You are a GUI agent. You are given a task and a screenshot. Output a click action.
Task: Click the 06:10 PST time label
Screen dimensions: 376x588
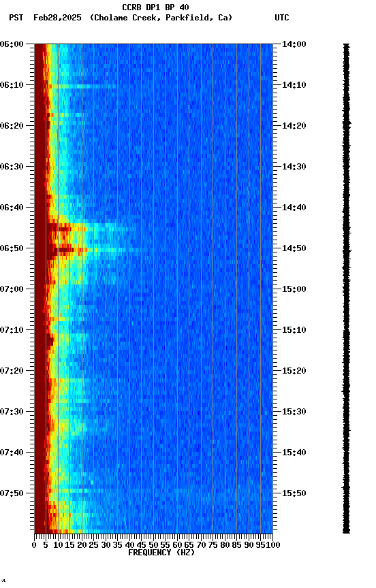point(12,85)
